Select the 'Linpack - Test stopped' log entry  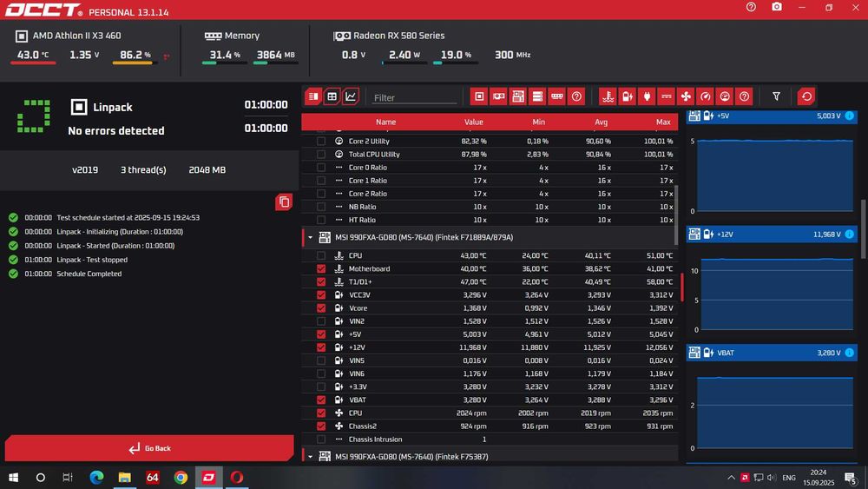tap(92, 260)
